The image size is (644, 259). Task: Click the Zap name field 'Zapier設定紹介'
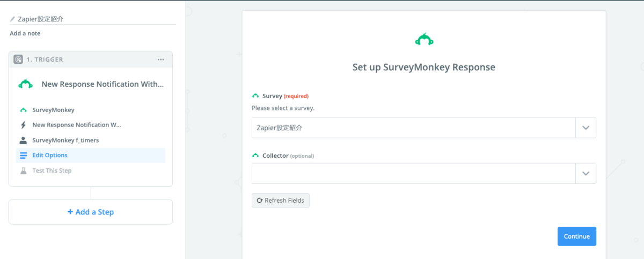point(93,19)
